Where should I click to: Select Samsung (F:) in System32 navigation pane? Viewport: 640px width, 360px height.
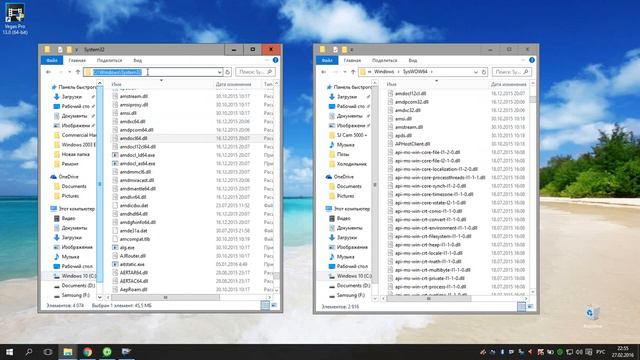75,295
